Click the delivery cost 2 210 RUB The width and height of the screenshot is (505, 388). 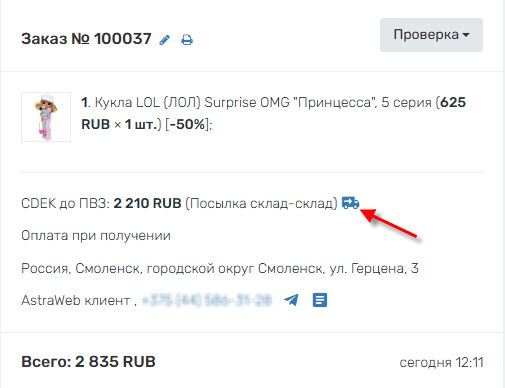point(147,203)
